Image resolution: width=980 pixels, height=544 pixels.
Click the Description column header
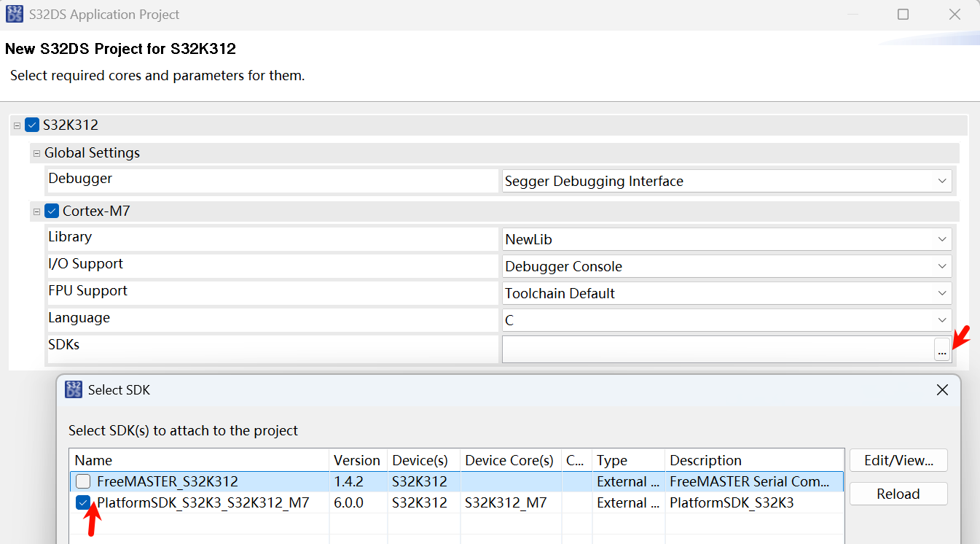754,460
